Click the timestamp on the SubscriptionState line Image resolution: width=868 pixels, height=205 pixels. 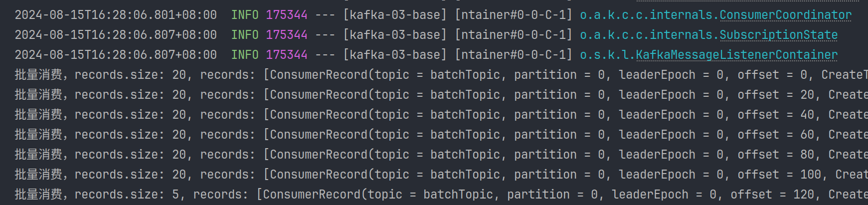pos(116,35)
